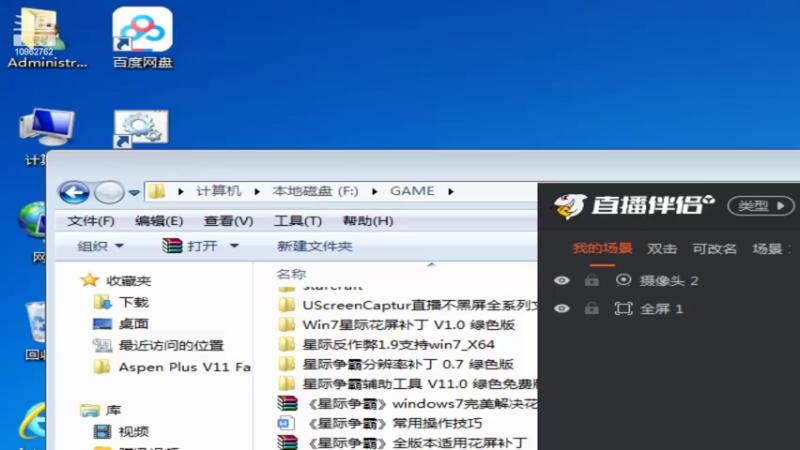Go to 本地磁盘 (F:) in the address bar
800x450 pixels.
point(315,191)
